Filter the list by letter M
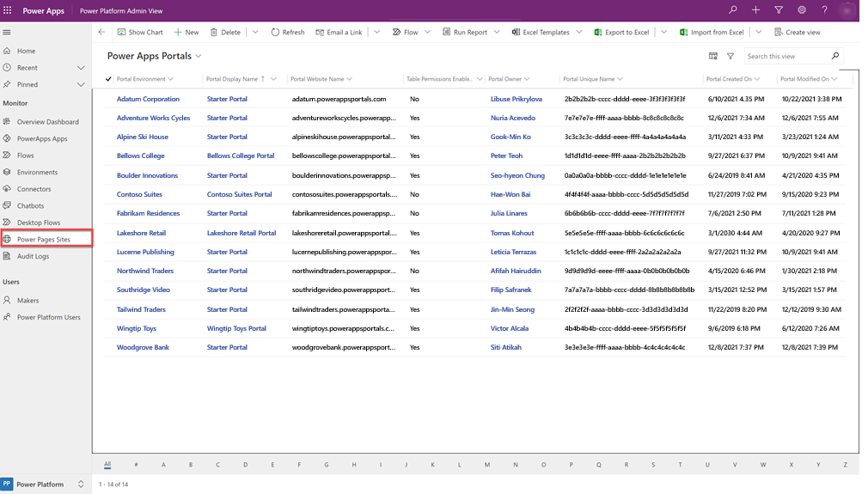 pos(487,465)
